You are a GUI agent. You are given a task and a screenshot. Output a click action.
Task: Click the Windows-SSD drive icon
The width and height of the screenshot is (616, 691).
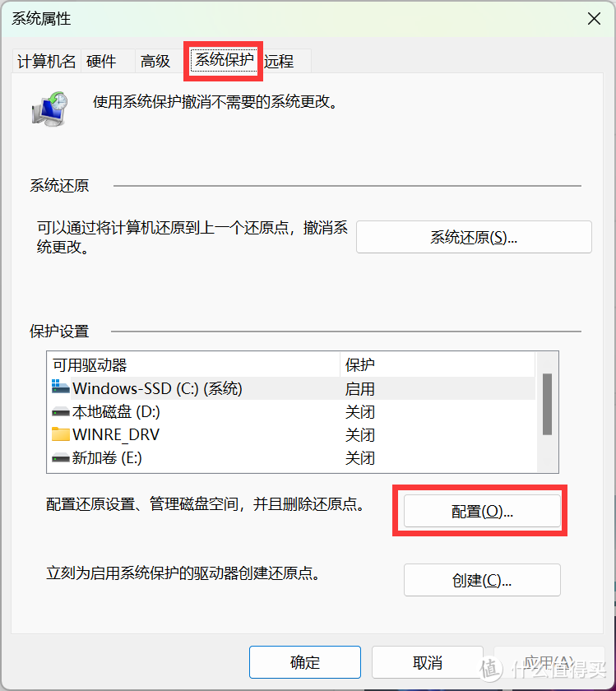point(60,387)
